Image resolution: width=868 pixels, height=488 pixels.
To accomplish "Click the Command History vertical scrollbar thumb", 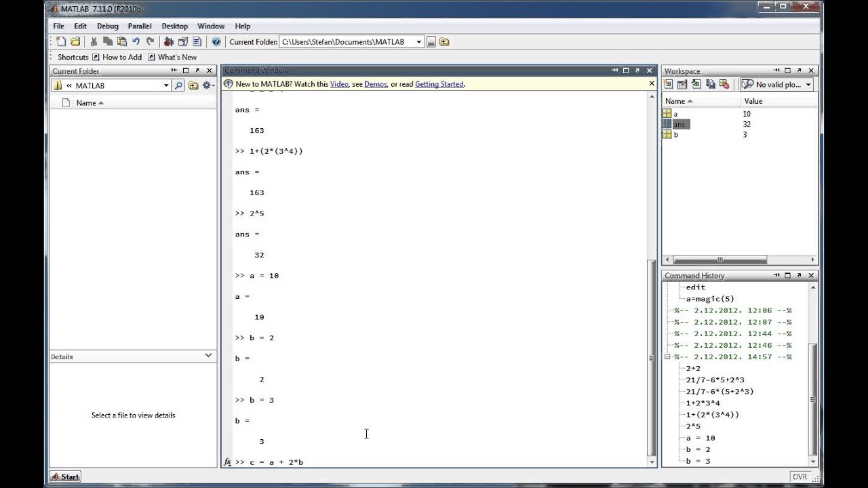I will pos(813,400).
